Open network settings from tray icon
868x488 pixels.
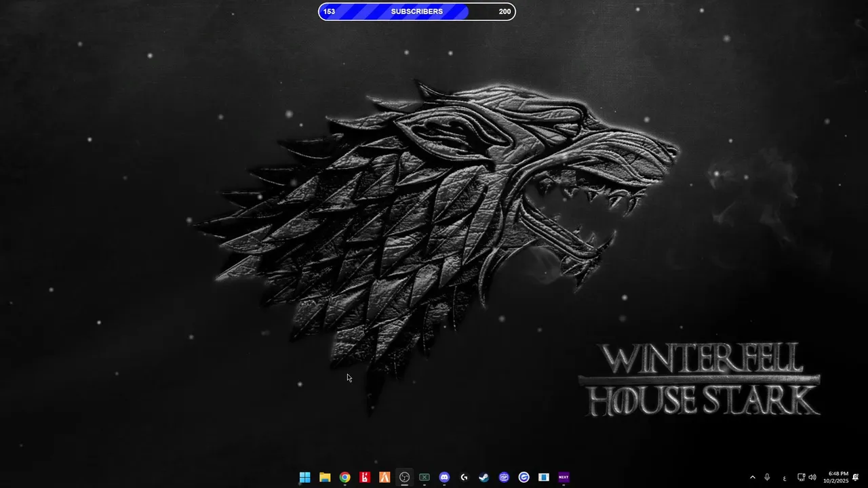(x=801, y=477)
